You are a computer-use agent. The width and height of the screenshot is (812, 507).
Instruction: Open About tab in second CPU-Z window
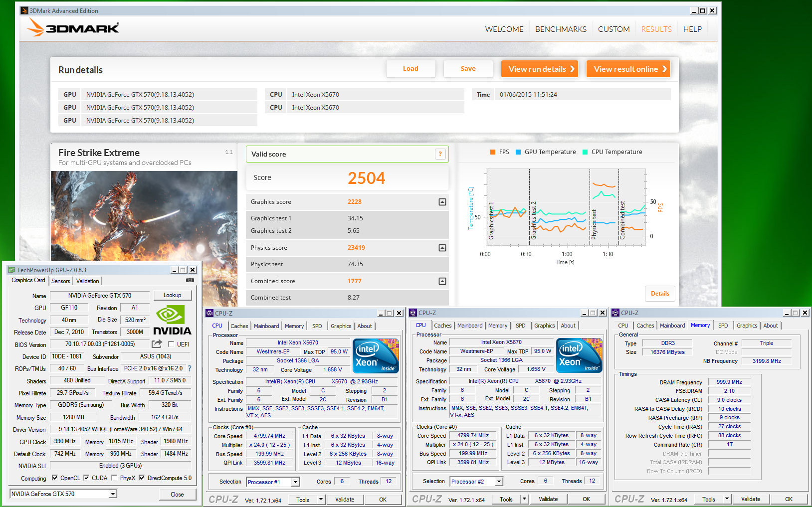568,326
